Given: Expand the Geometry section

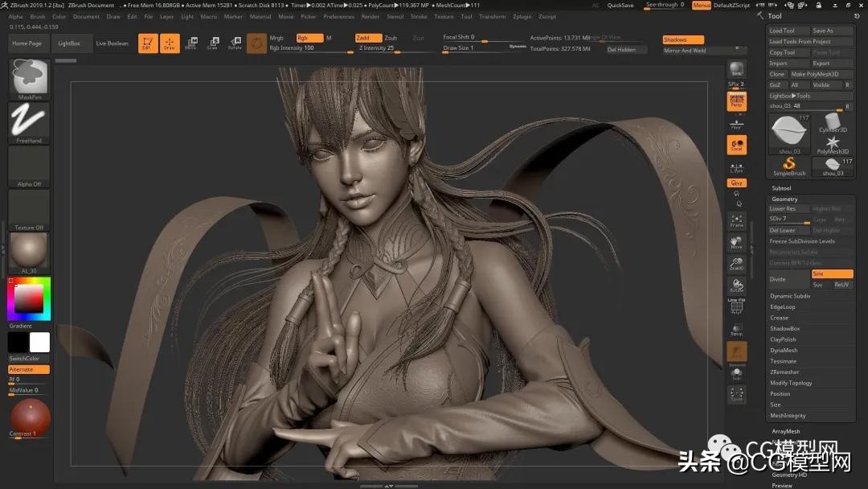Looking at the screenshot, I should (x=784, y=199).
